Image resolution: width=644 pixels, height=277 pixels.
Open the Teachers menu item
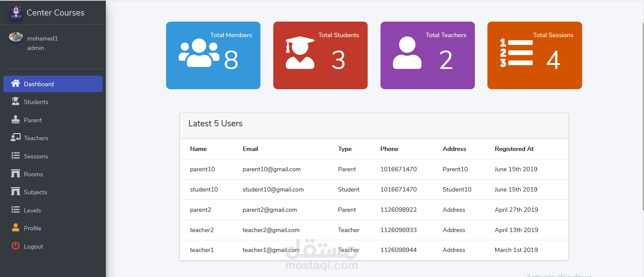[x=53, y=138]
